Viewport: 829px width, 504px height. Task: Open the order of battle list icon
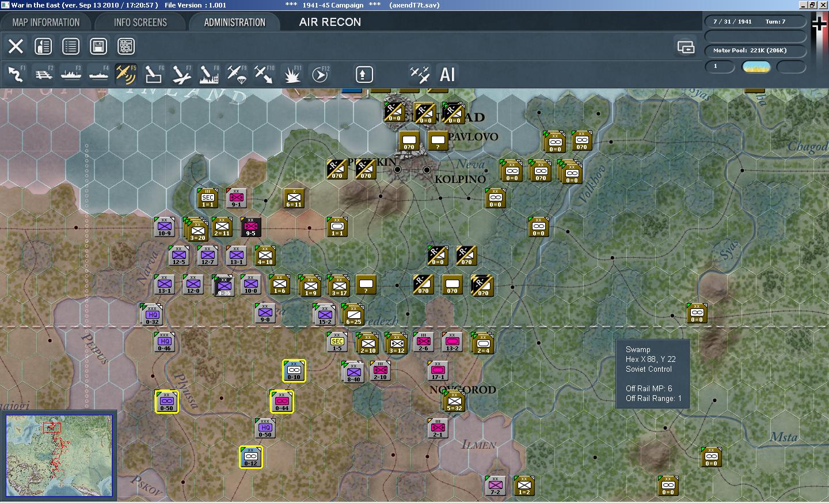tap(71, 46)
